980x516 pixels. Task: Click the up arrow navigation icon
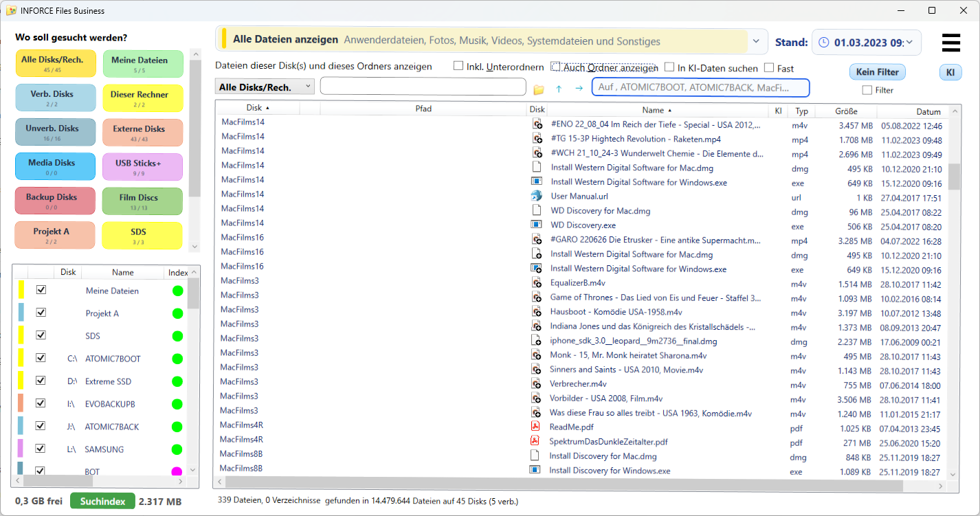coord(559,89)
